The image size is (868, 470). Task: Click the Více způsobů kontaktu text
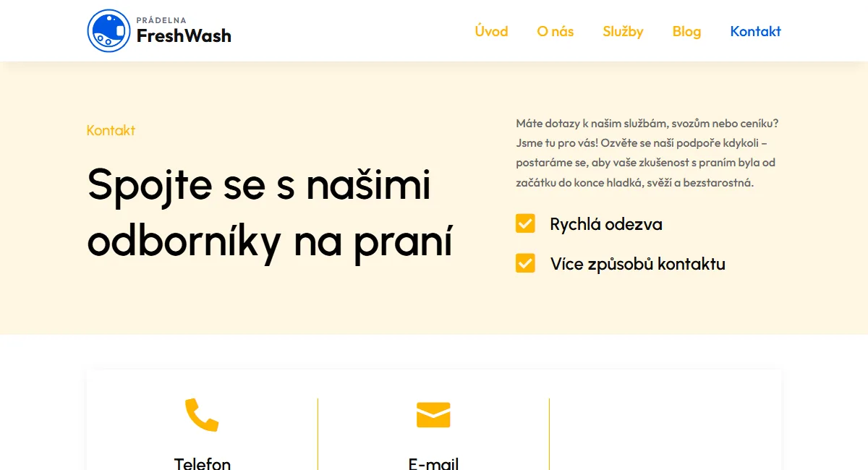637,264
